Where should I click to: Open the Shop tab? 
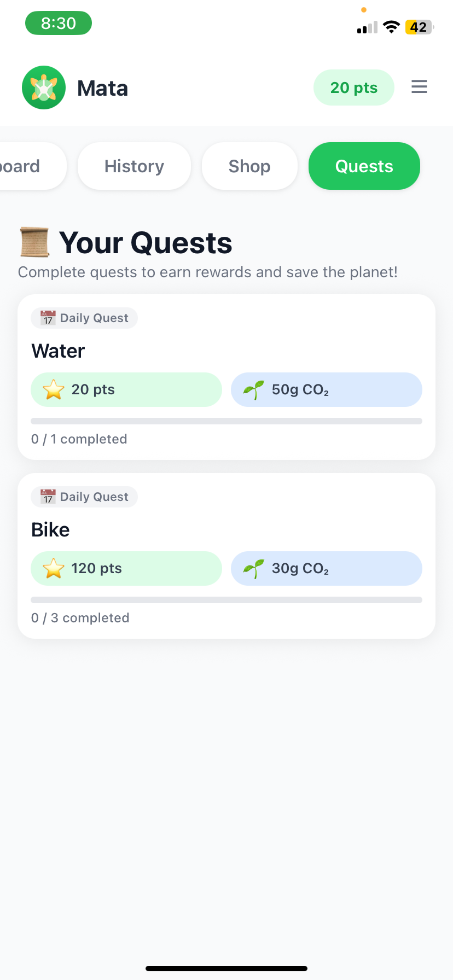(x=249, y=166)
